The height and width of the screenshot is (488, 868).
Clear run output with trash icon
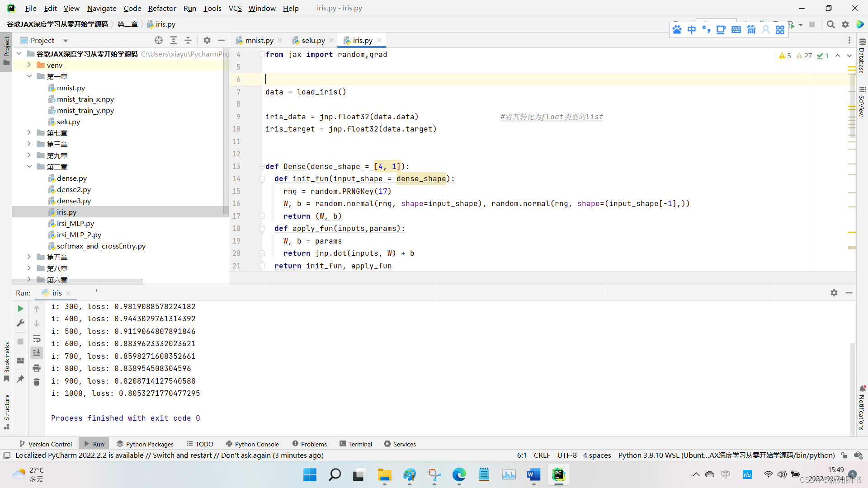pyautogui.click(x=37, y=382)
